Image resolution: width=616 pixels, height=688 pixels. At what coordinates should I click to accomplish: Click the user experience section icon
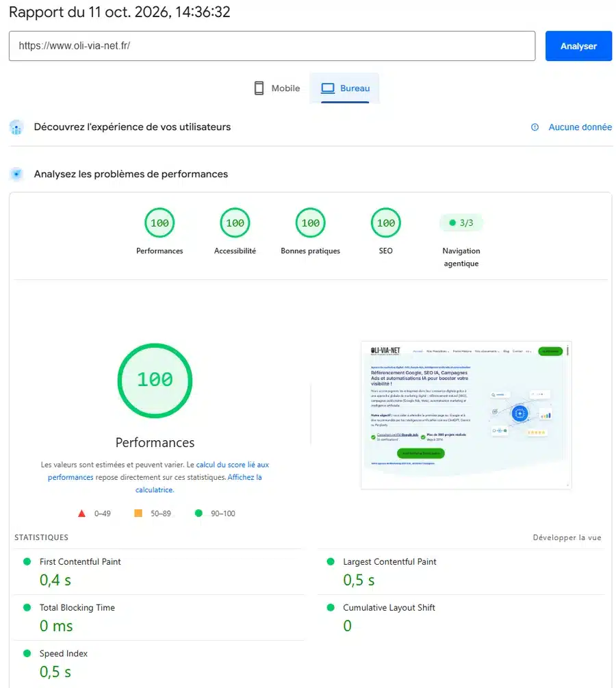(x=16, y=127)
